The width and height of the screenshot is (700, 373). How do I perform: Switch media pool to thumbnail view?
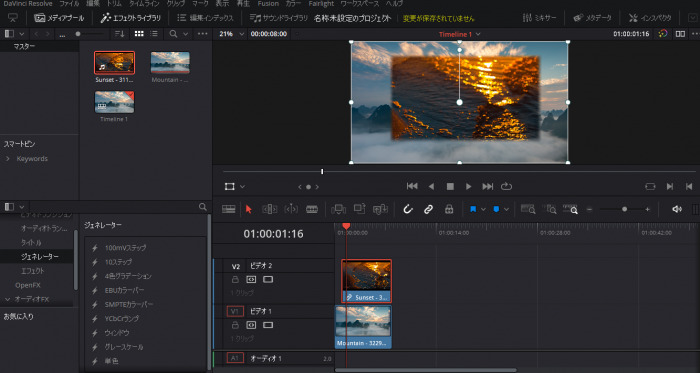click(x=139, y=34)
